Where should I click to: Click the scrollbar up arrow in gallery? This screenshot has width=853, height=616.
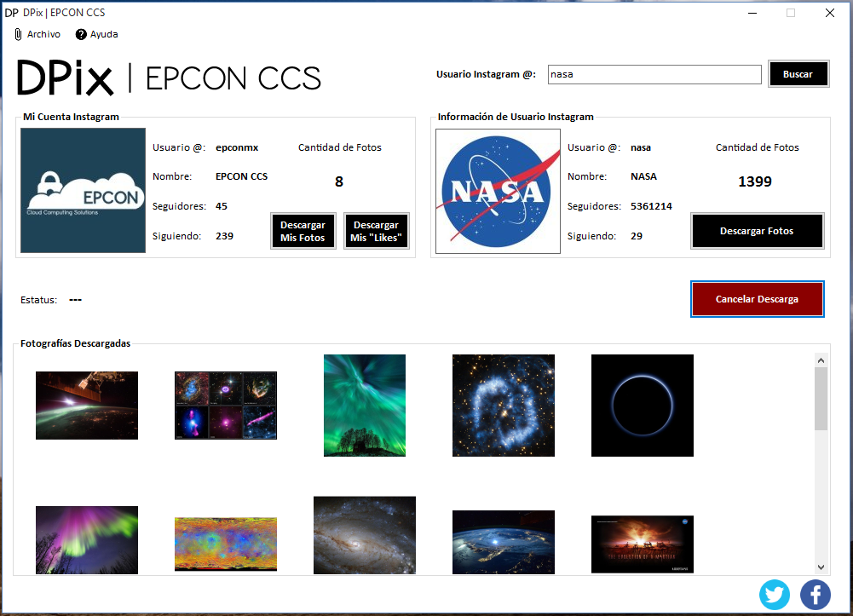pos(821,360)
